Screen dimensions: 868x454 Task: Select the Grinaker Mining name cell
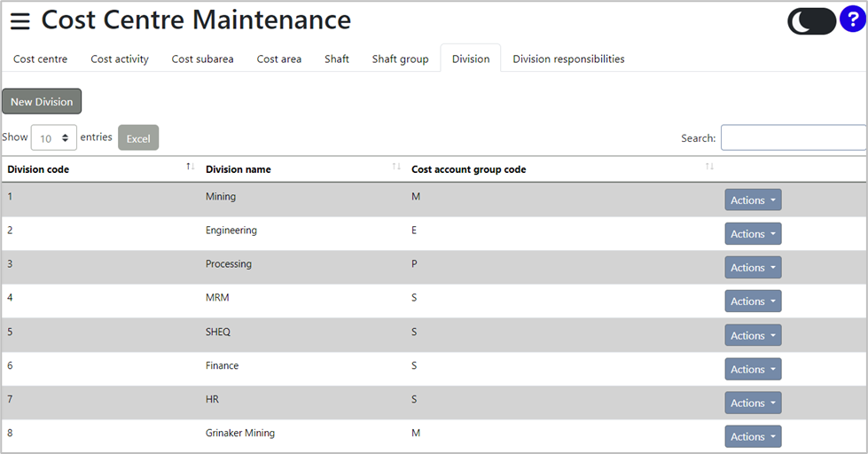click(239, 433)
